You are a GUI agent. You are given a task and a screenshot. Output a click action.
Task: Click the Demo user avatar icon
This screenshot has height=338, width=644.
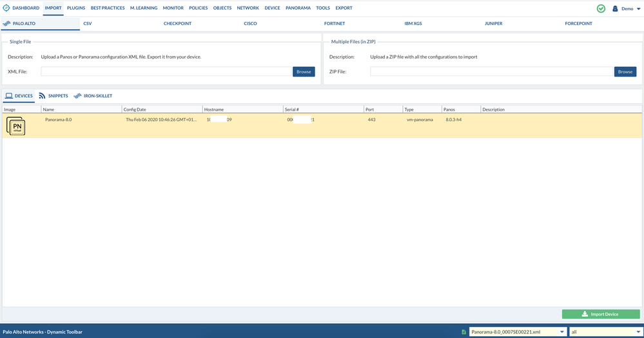pyautogui.click(x=615, y=8)
